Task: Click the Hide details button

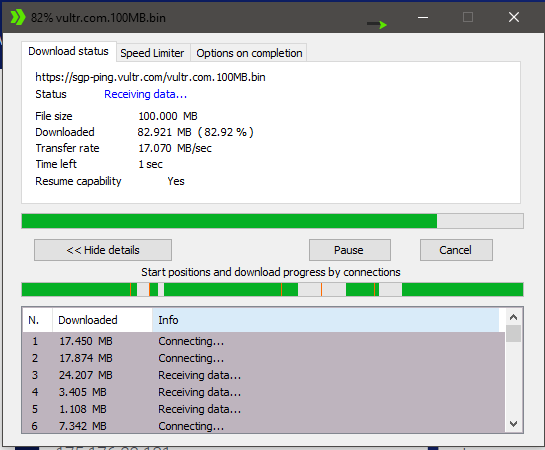Action: tap(103, 250)
